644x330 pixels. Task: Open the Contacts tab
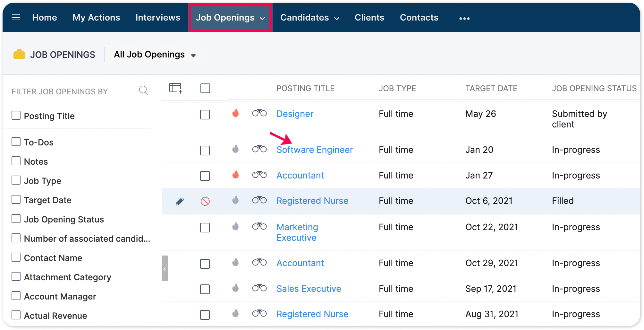[x=419, y=18]
